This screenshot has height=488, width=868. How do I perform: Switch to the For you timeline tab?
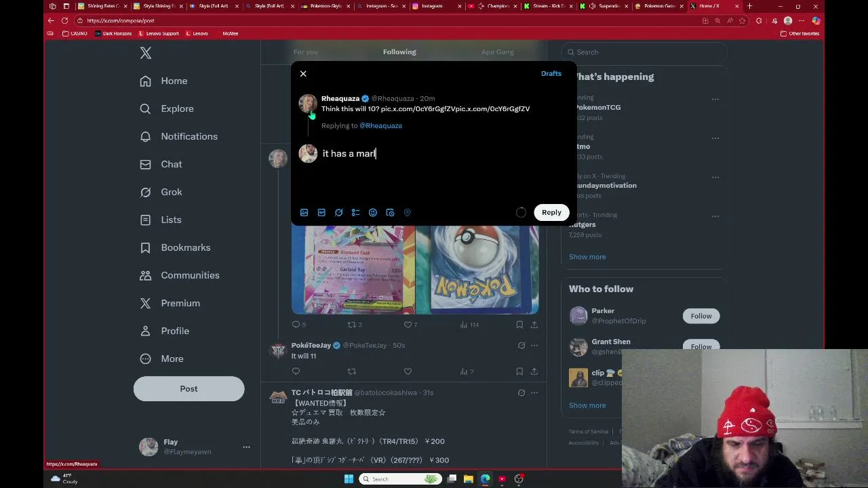pyautogui.click(x=305, y=52)
